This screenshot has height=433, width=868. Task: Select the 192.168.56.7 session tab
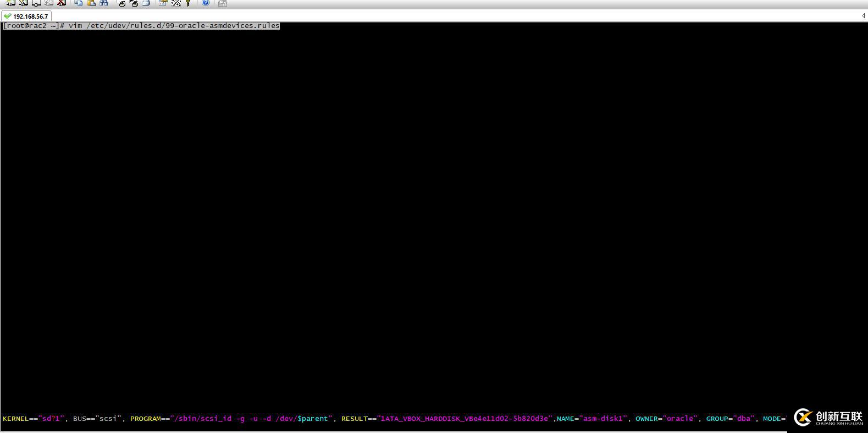pos(26,16)
